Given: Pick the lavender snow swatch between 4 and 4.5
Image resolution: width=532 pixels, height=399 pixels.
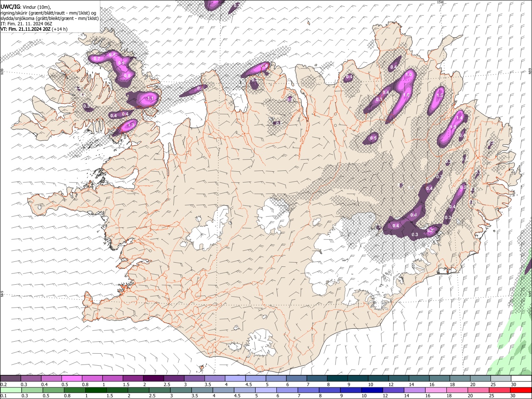Looking at the screenshot, I should (235, 379).
